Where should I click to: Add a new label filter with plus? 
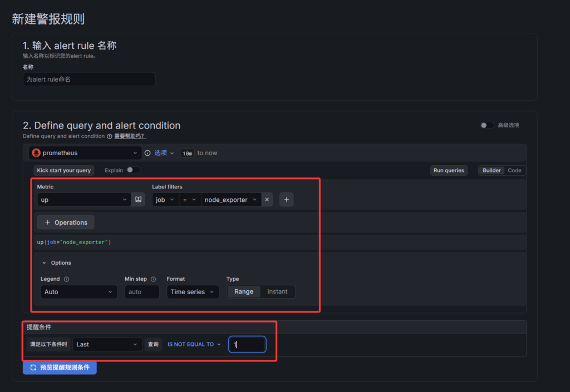coord(286,200)
